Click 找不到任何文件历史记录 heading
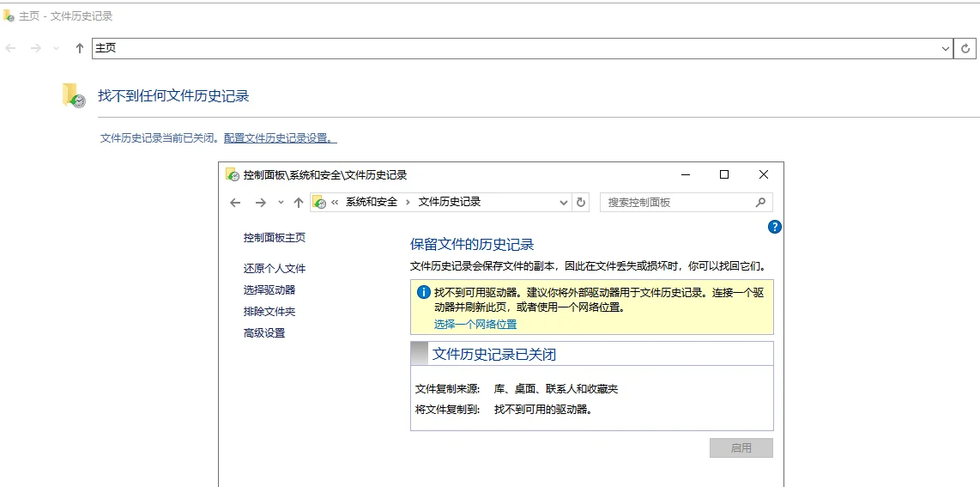980x487 pixels. click(173, 96)
